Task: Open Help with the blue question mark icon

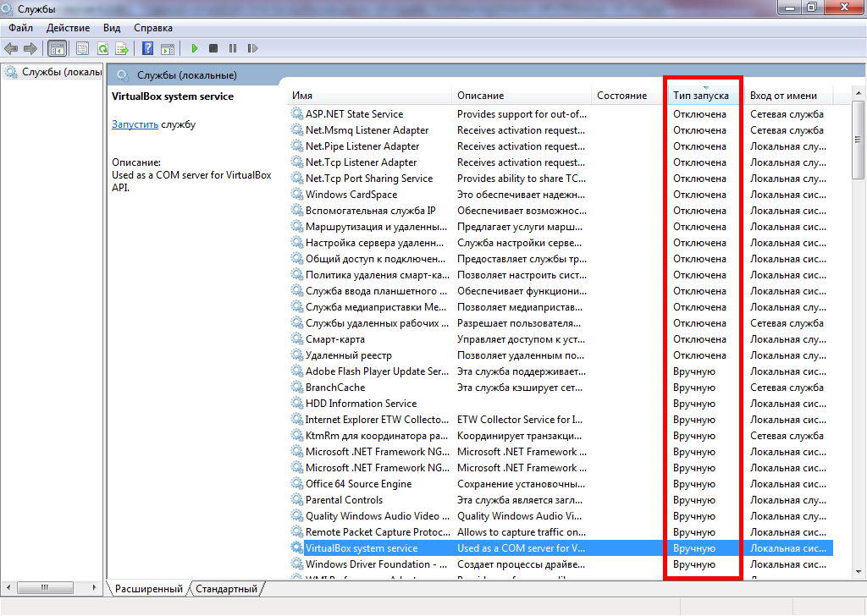Action: (x=148, y=49)
